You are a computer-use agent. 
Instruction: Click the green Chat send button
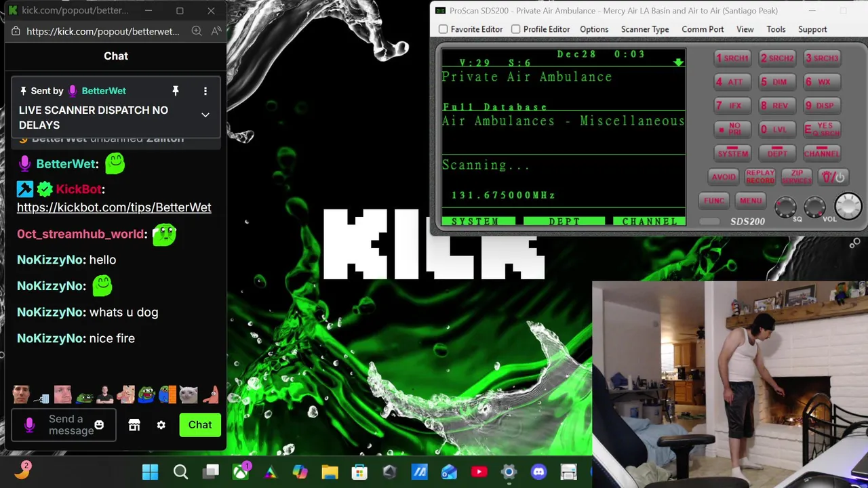point(200,425)
